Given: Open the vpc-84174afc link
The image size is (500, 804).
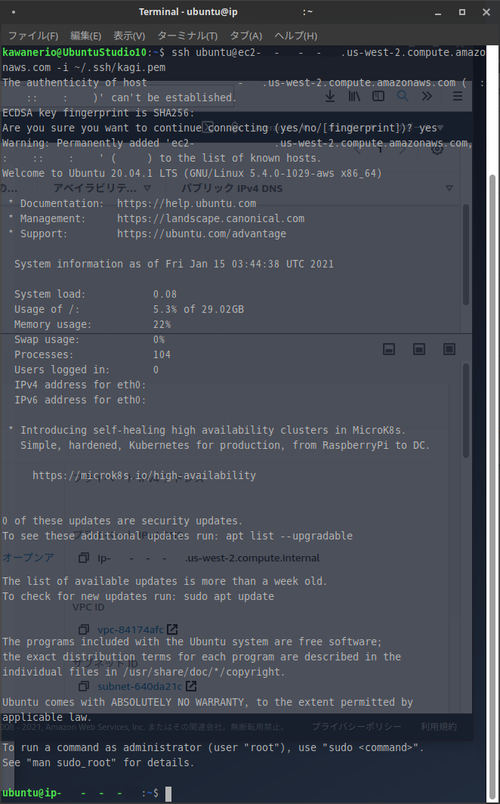Looking at the screenshot, I should (x=130, y=629).
